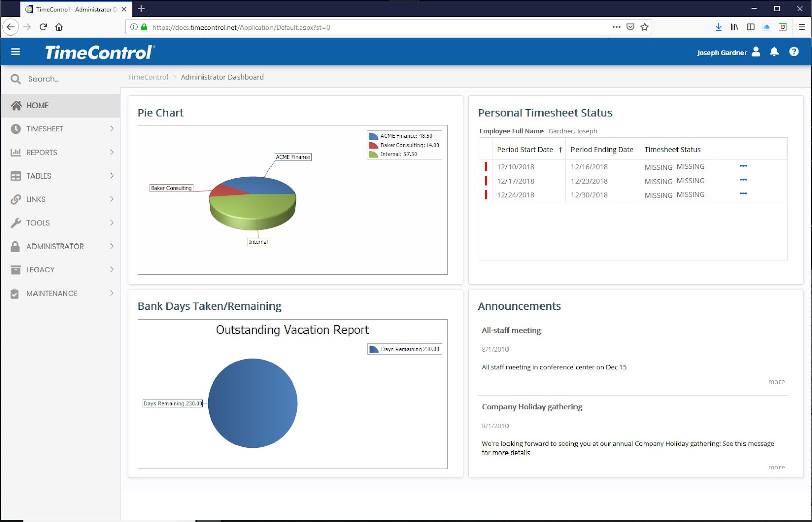
Task: Expand the Administrator menu chevron
Action: [x=112, y=246]
